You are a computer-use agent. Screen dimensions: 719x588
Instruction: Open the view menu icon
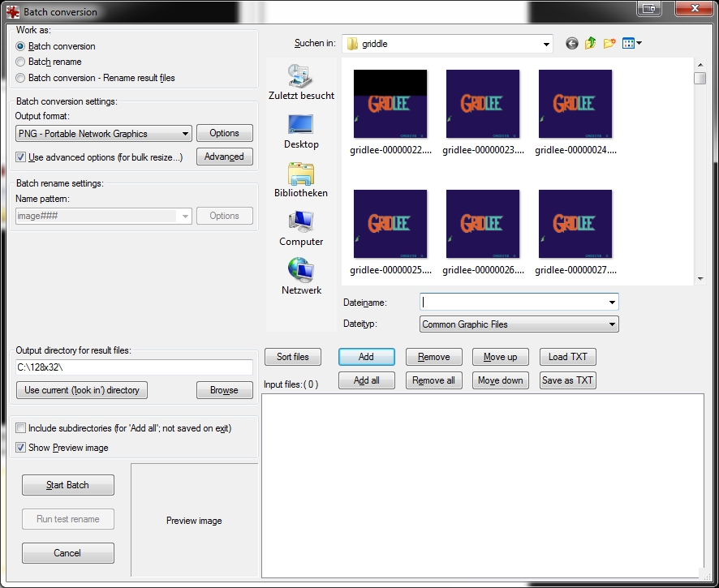(x=631, y=44)
